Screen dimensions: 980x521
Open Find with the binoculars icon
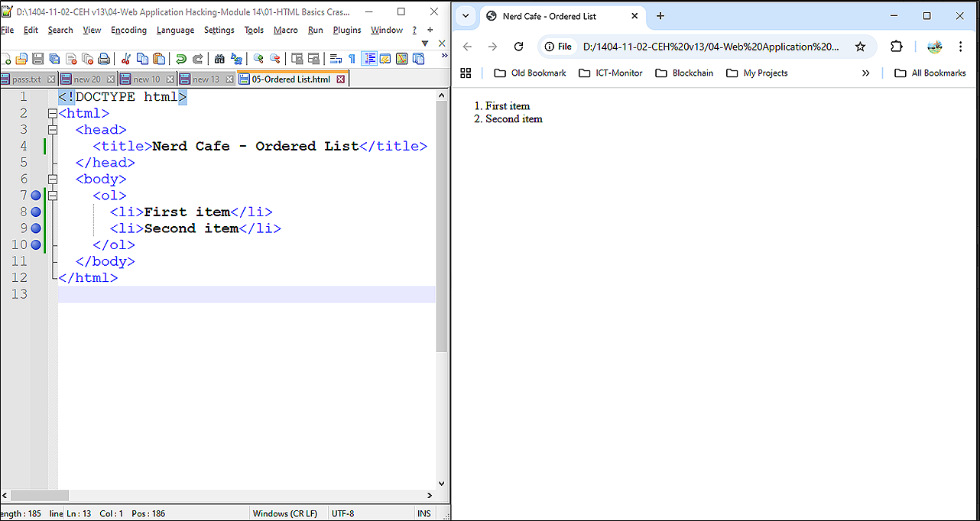coord(219,59)
